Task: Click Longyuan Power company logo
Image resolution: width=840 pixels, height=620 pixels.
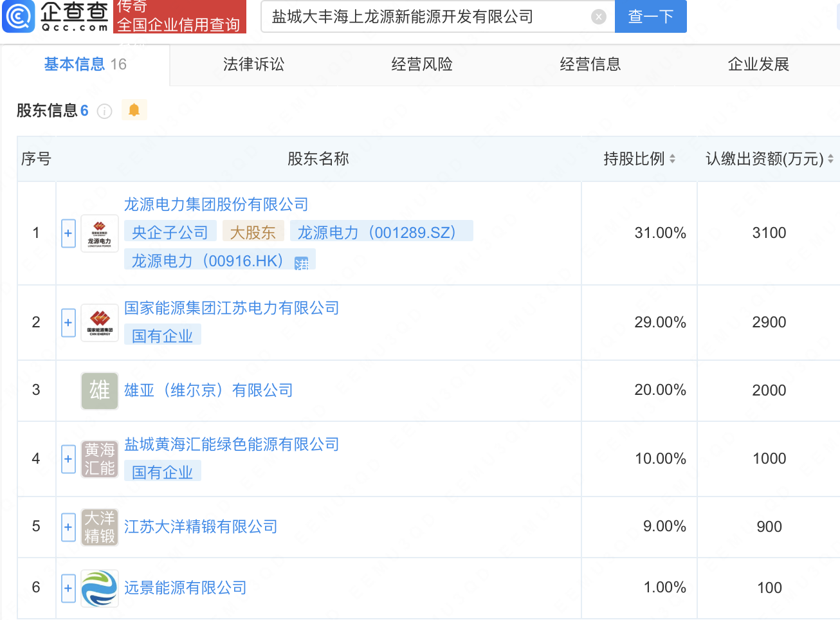Action: 100,233
